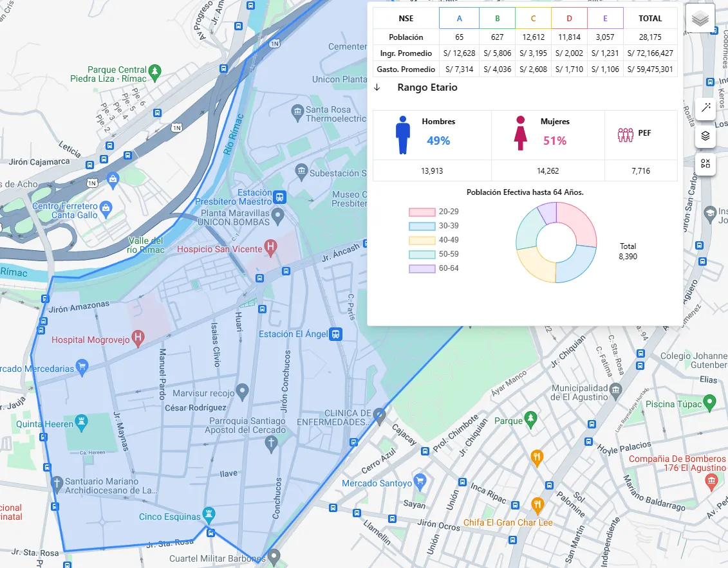Click the blue Hombres figure icon

tap(402, 135)
